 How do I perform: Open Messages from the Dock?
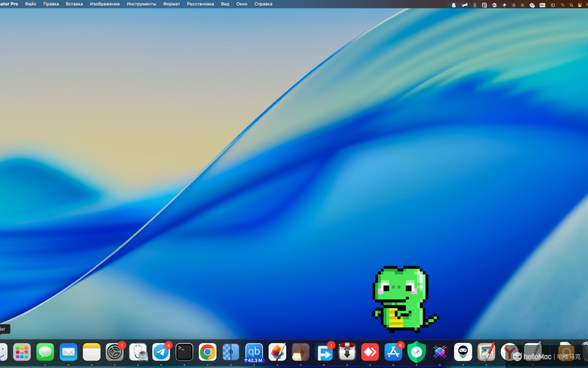tap(45, 352)
